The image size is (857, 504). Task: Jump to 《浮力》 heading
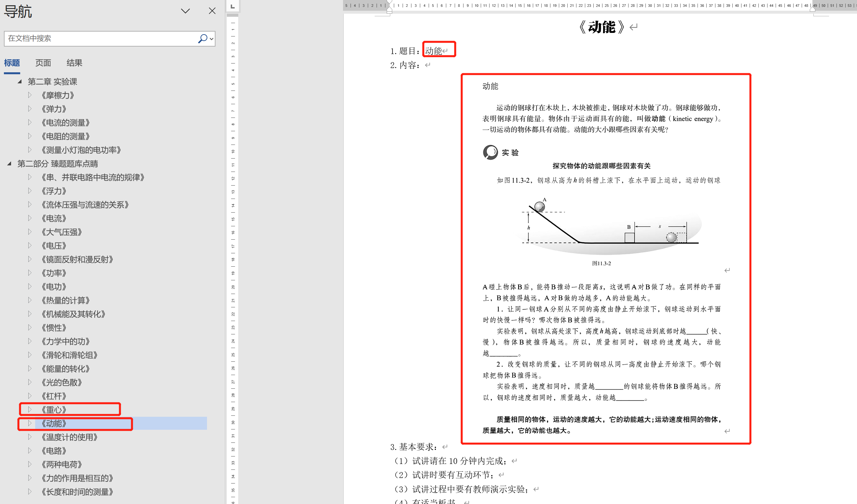(54, 191)
